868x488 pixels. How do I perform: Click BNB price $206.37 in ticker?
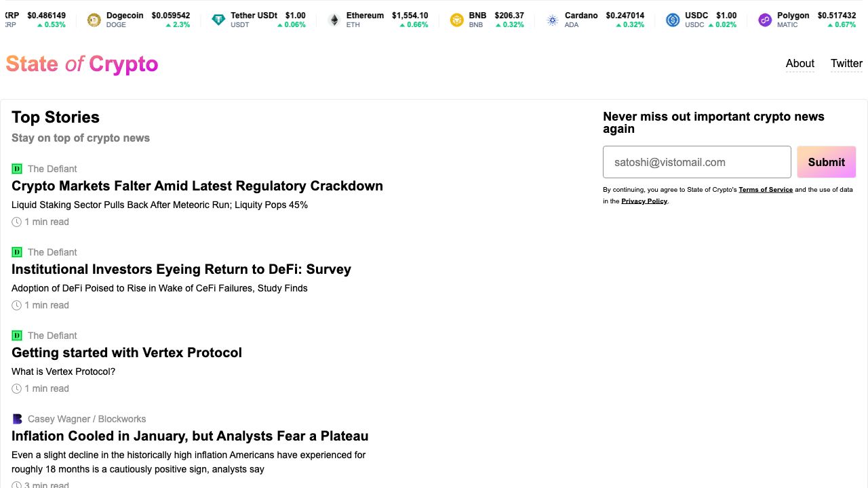click(509, 16)
